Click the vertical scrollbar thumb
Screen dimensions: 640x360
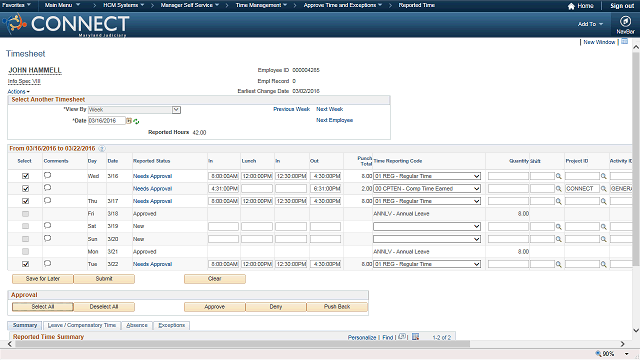636,159
